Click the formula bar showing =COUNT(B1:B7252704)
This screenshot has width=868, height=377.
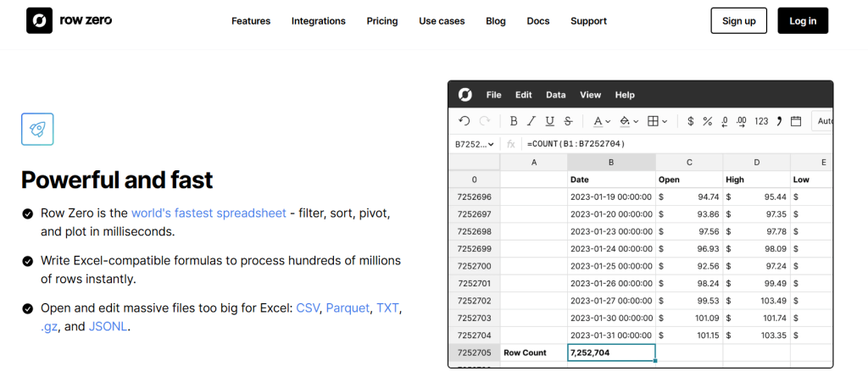[x=676, y=144]
